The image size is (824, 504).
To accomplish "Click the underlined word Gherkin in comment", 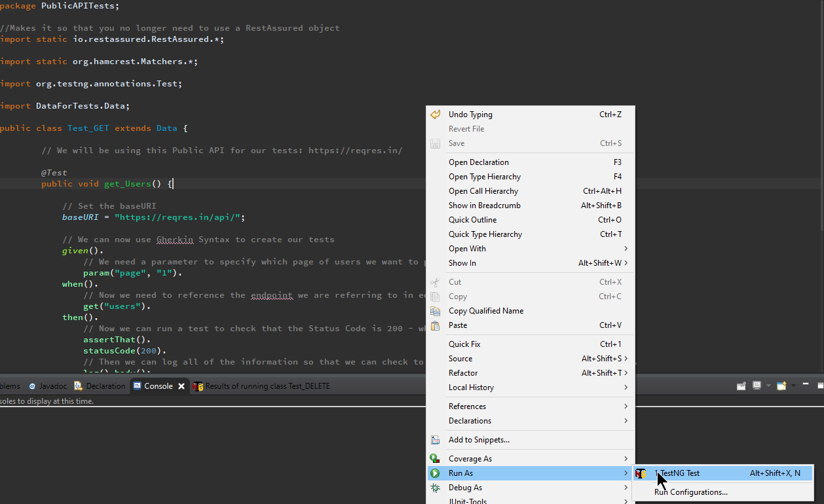I will 175,240.
